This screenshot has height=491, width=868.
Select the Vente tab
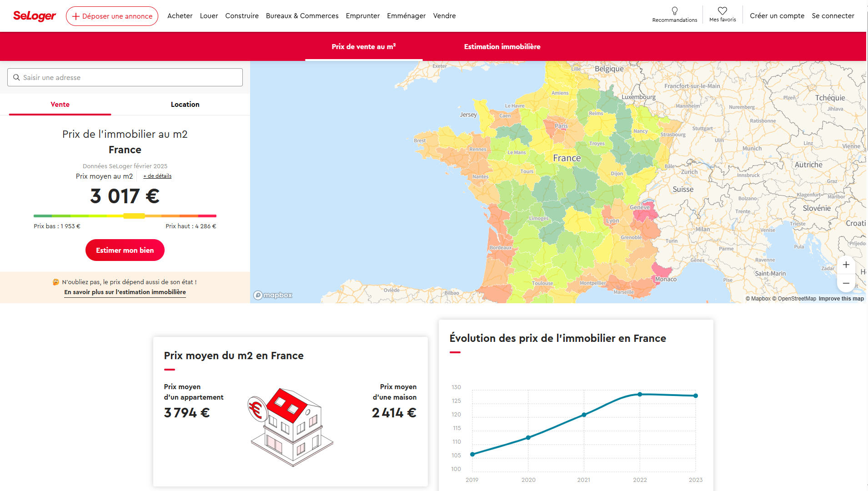click(60, 105)
